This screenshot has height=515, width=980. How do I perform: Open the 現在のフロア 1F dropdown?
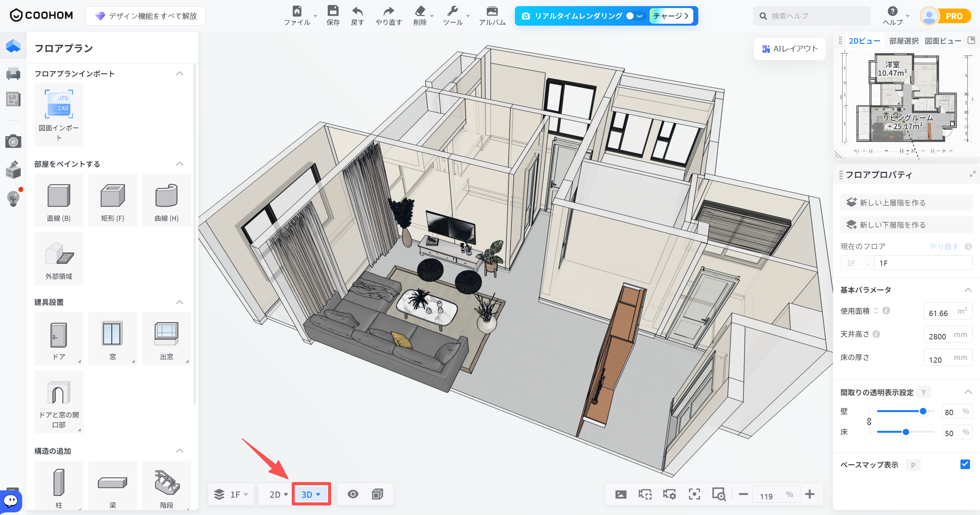pyautogui.click(x=857, y=263)
